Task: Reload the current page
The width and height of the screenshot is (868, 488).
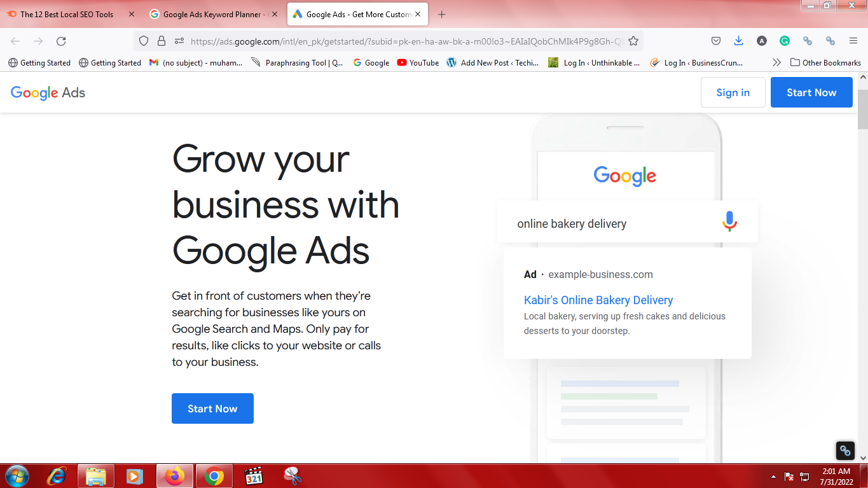Action: [x=61, y=41]
